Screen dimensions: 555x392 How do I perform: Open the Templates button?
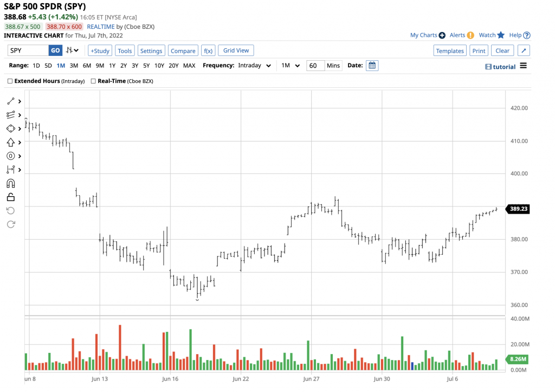point(450,50)
